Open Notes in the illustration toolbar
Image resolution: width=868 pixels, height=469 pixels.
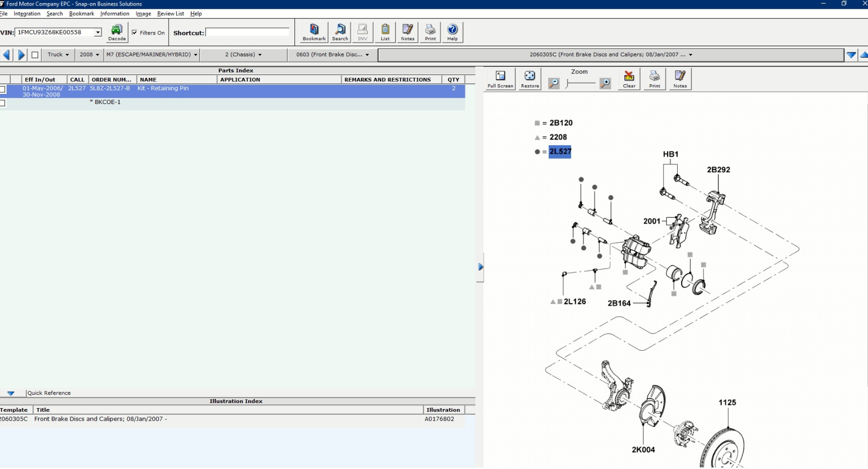(680, 79)
